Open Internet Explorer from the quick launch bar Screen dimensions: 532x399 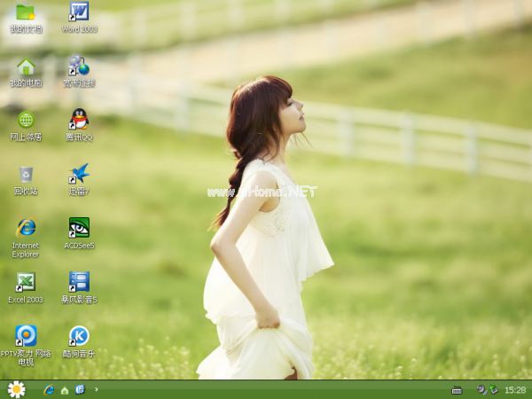pyautogui.click(x=49, y=389)
